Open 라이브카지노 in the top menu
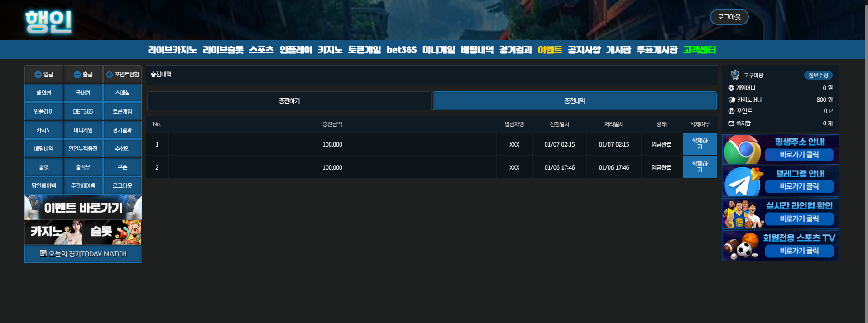Screen dimensions: 868x323 [x=172, y=50]
